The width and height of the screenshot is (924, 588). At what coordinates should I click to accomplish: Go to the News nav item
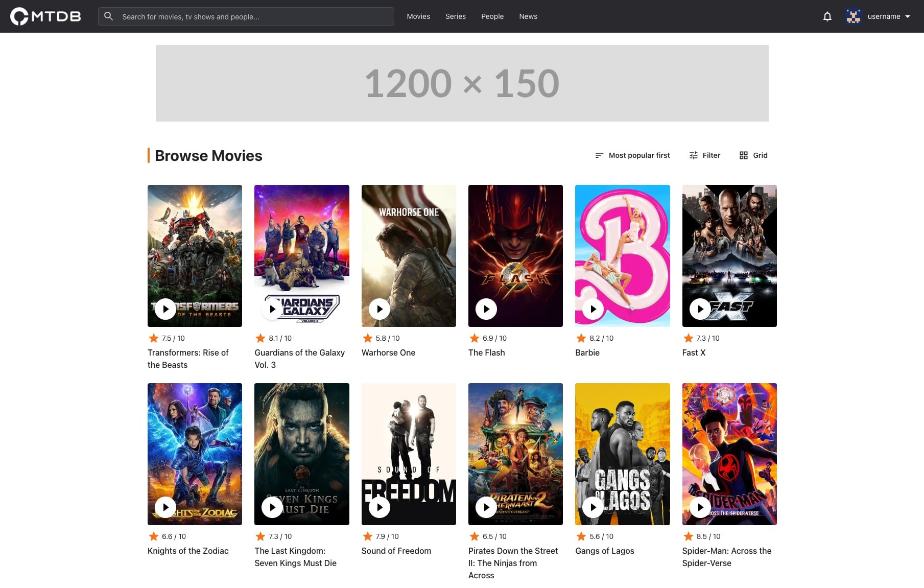click(x=528, y=16)
